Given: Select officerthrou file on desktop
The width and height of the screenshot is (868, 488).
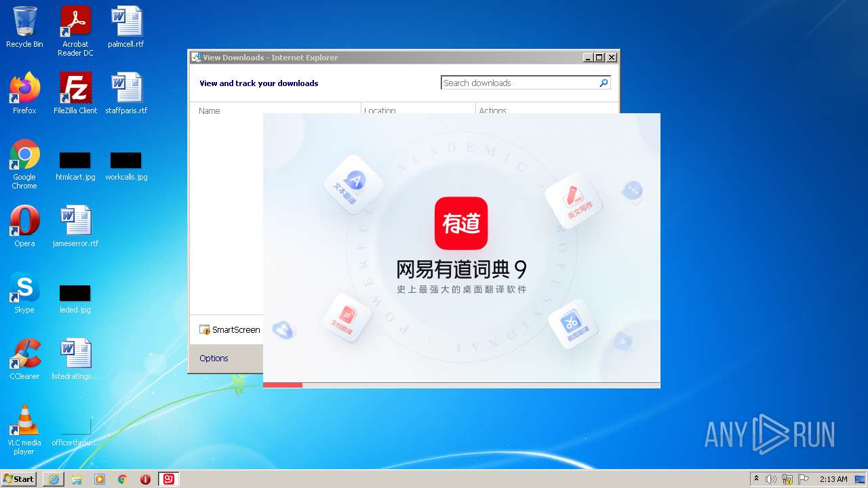Looking at the screenshot, I should [x=75, y=432].
